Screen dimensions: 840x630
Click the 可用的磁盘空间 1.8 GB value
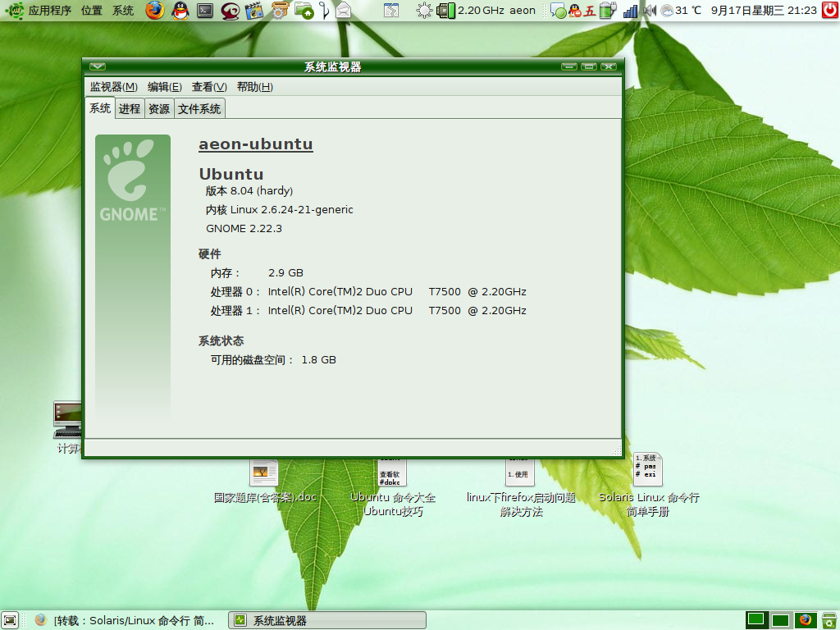[319, 359]
